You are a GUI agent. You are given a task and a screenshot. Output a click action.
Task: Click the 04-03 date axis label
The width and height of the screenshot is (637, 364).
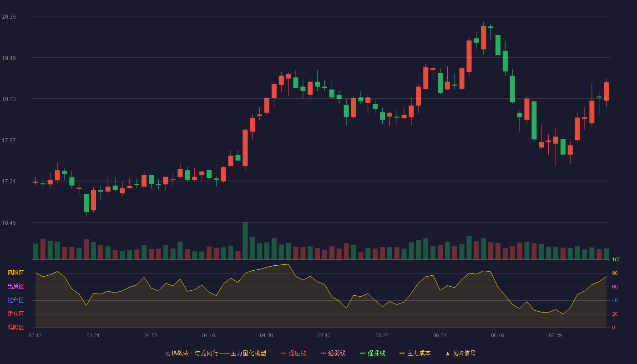151,335
